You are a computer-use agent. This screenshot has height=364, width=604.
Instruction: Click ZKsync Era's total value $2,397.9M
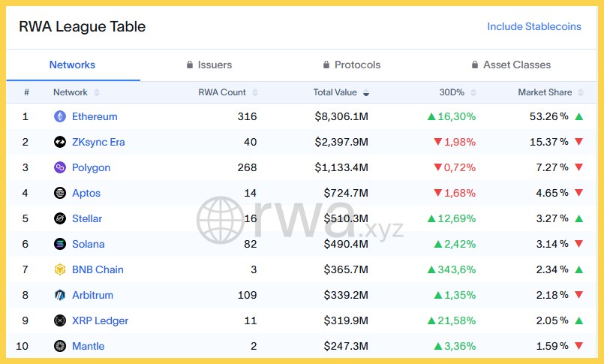coord(341,142)
